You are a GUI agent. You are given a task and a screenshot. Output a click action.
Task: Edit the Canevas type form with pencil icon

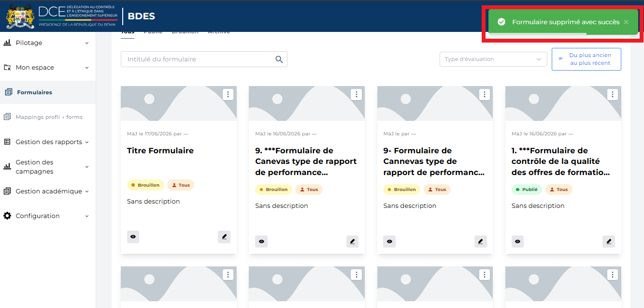coord(352,241)
